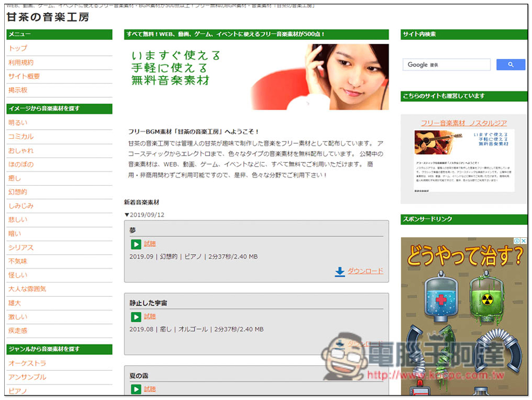Open the どうやって治す? sponsor advertisement
The width and height of the screenshot is (532, 400).
(464, 316)
